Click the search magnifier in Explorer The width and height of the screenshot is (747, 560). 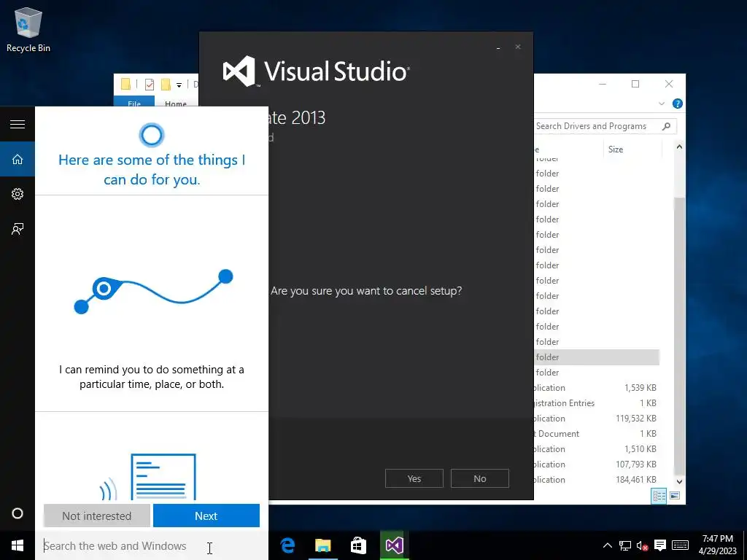coord(666,126)
